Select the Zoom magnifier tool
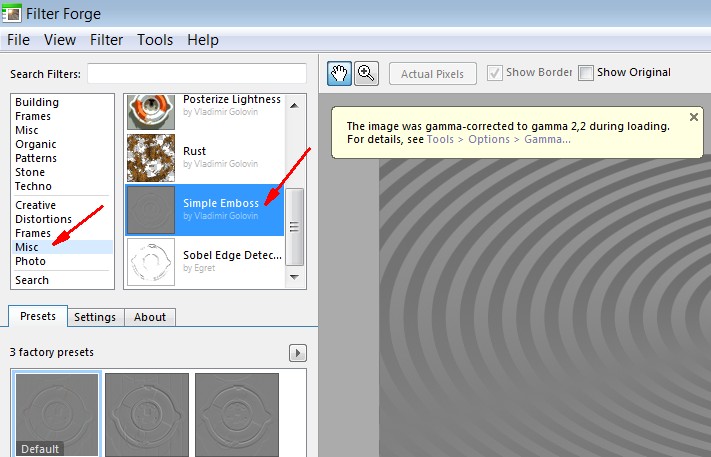 pos(366,73)
